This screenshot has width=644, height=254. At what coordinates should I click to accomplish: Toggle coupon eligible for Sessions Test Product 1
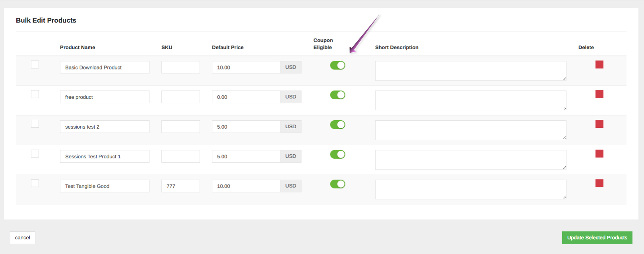point(338,154)
